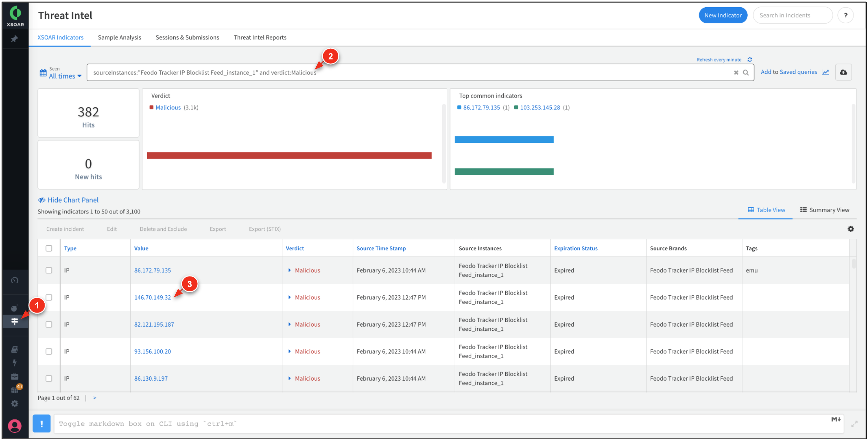The image size is (868, 441).
Task: Click red Malicious legend swatch
Action: tap(151, 108)
